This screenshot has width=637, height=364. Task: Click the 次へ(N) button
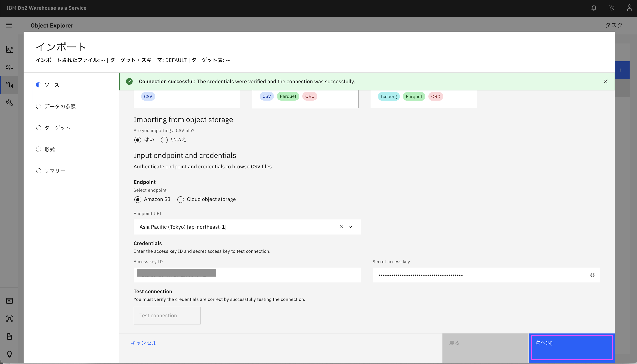pyautogui.click(x=572, y=348)
